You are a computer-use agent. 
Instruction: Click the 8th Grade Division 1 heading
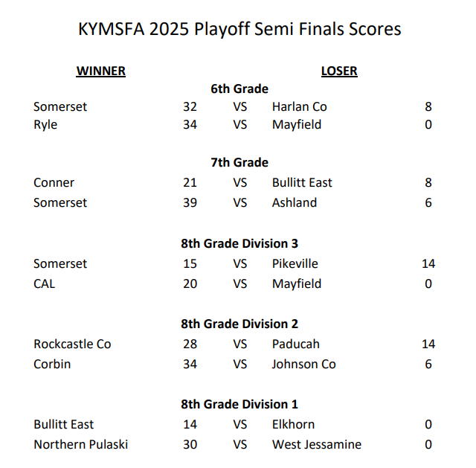coord(239,404)
